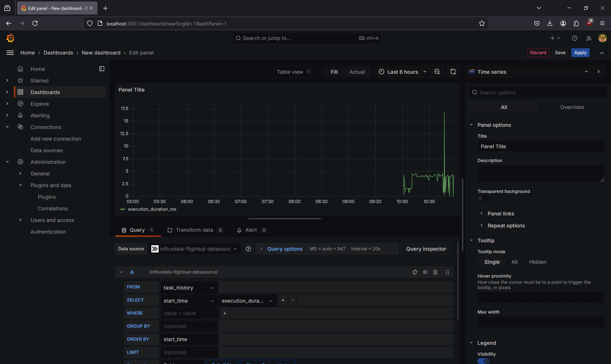The width and height of the screenshot is (611, 364).
Task: Click the refresh dashboard icon
Action: (453, 72)
